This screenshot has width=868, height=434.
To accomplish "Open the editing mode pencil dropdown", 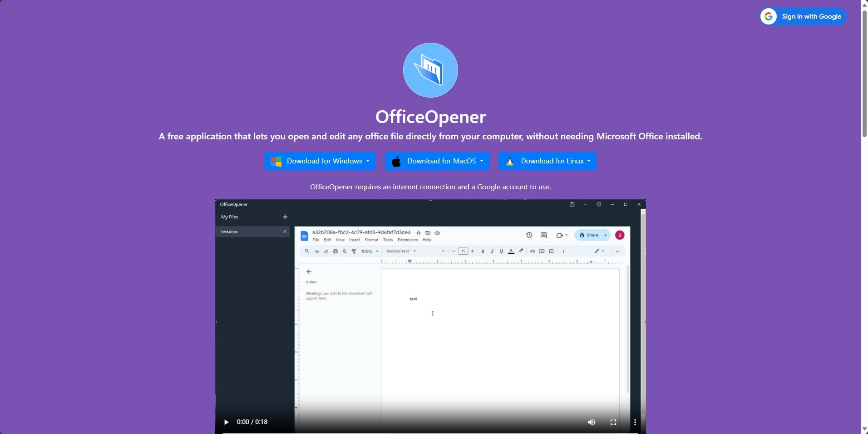I will tap(599, 251).
